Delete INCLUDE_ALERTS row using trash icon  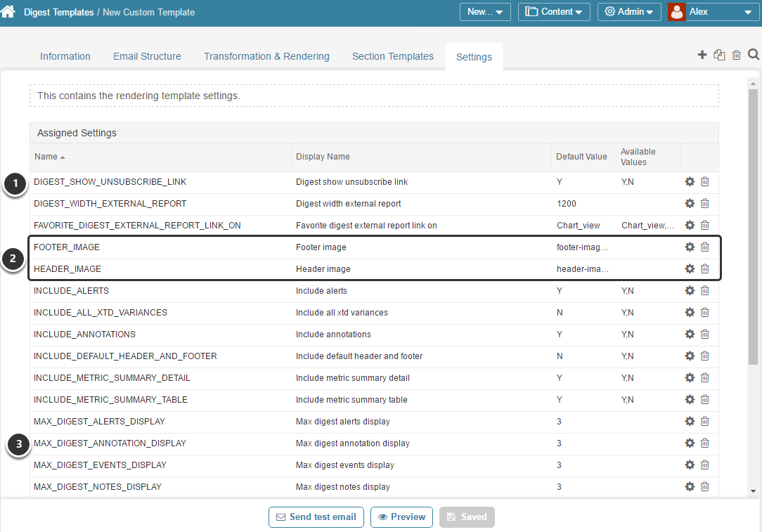[705, 291]
